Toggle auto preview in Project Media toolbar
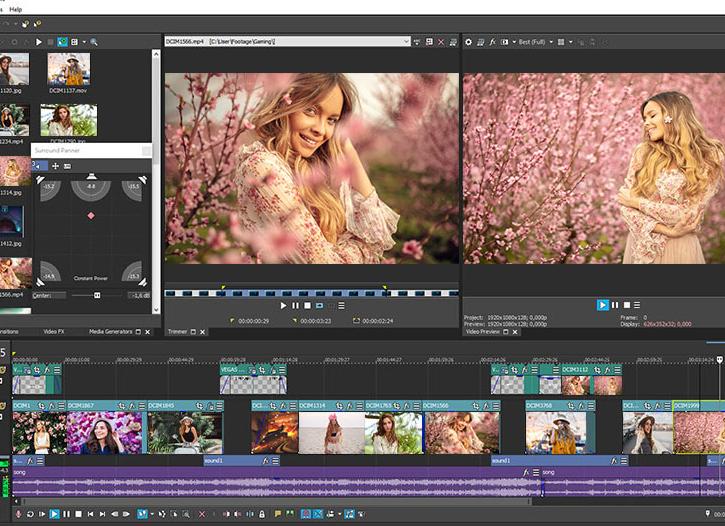This screenshot has width=725, height=526. tap(62, 42)
